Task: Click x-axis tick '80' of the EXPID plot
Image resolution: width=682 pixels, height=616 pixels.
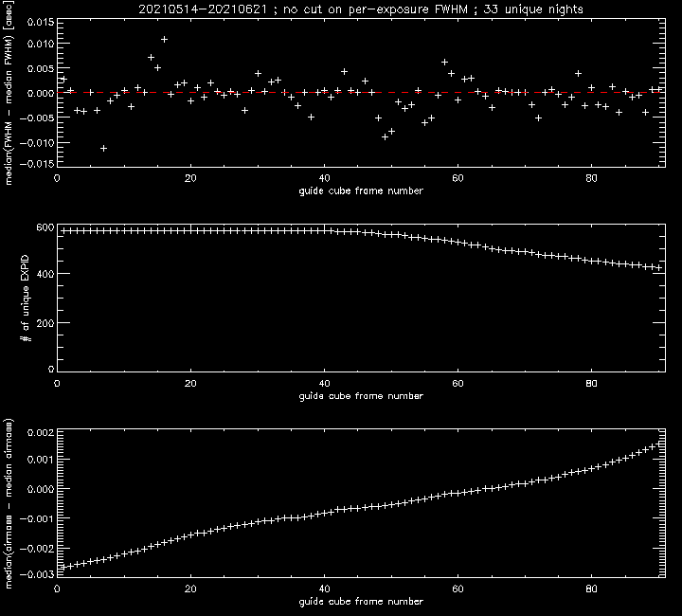Action: click(x=591, y=384)
